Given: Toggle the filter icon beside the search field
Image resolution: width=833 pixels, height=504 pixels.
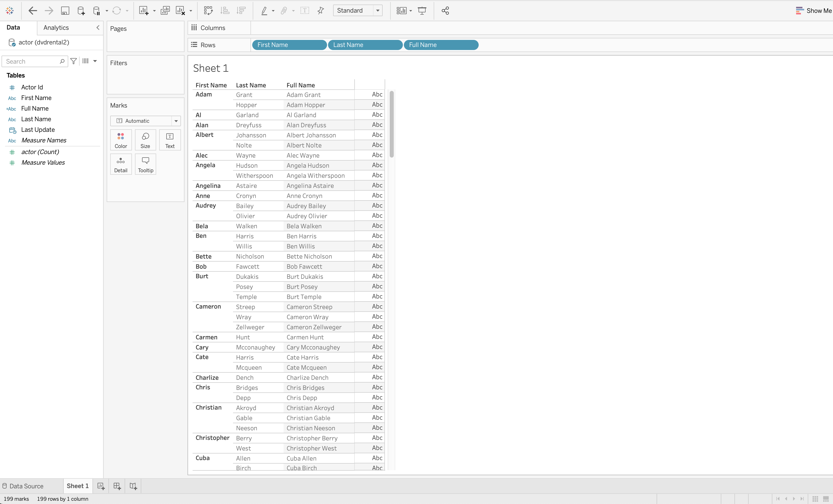Looking at the screenshot, I should 74,61.
